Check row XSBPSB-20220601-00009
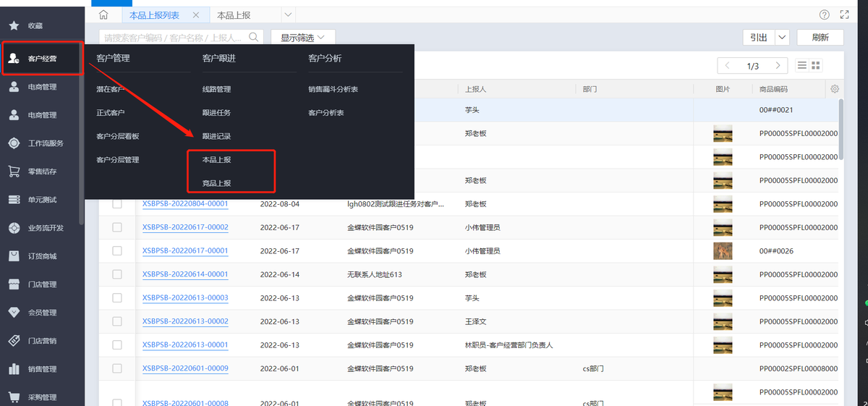868x406 pixels. (x=117, y=368)
